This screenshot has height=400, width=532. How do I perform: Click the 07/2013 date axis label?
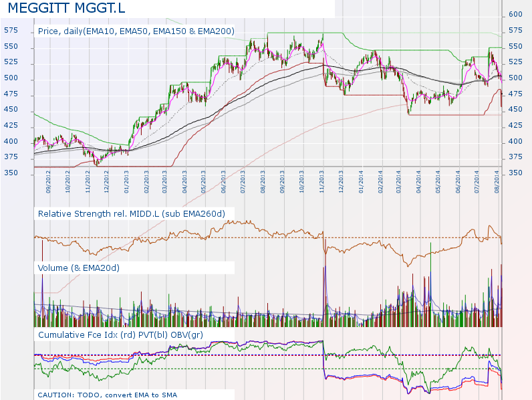(243, 183)
